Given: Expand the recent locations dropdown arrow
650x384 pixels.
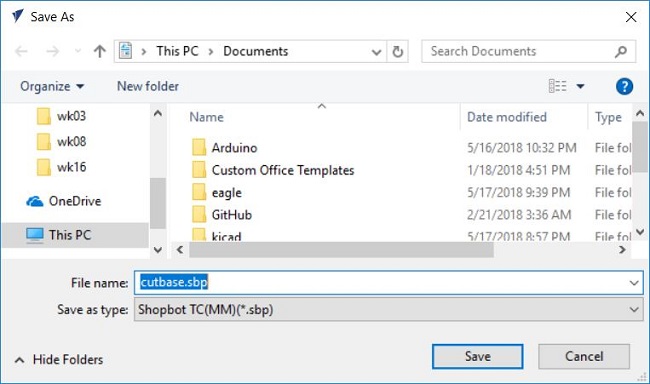Looking at the screenshot, I should click(x=78, y=51).
